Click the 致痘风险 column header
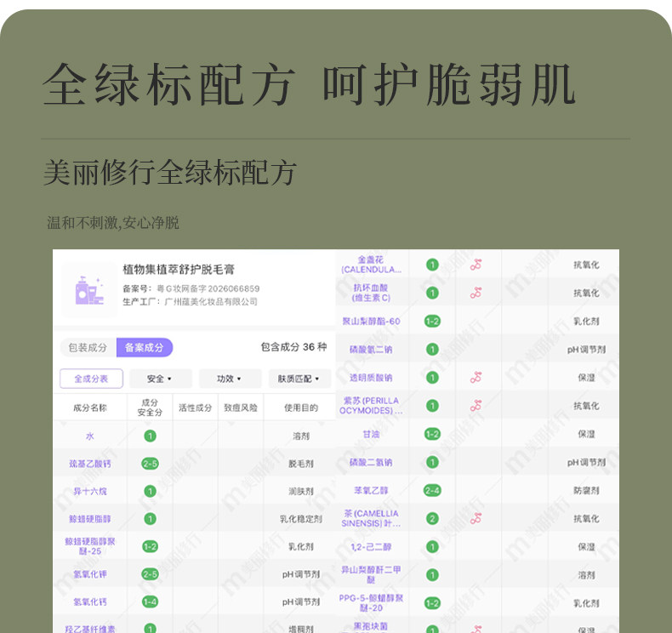672x633 pixels. 241,408
